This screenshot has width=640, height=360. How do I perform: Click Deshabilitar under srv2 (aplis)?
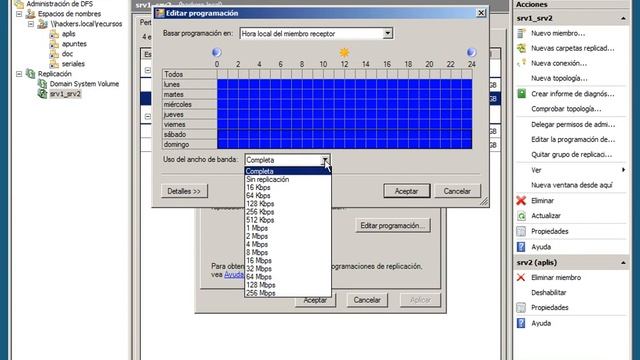click(549, 293)
